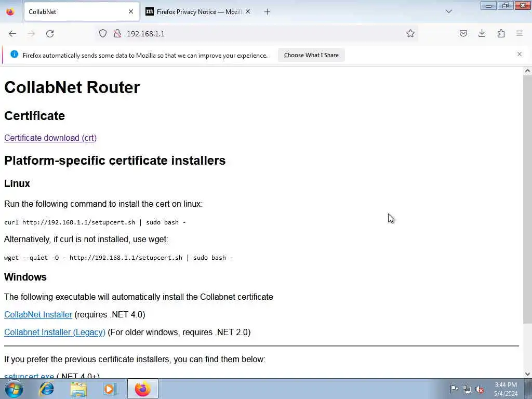This screenshot has width=532, height=399.
Task: Click the insecure connection padlock icon
Action: click(117, 33)
